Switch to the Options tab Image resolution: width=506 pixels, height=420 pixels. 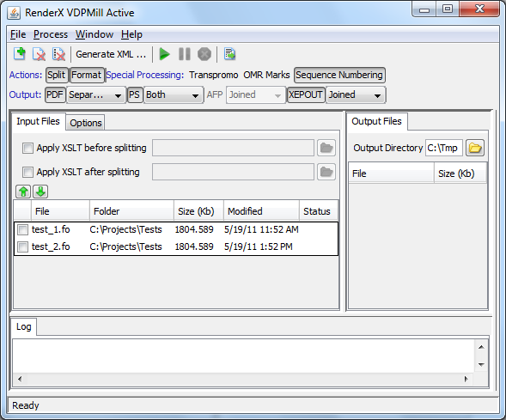click(86, 123)
